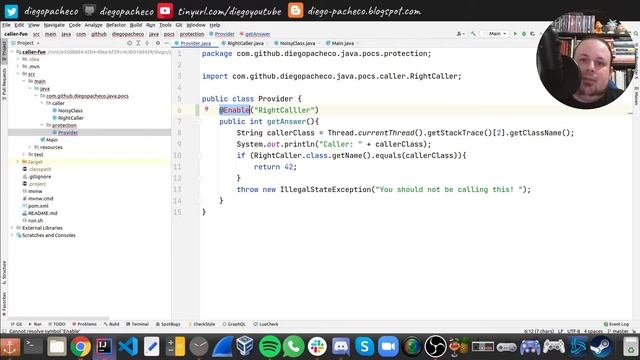Switch to the RightCaller.java tab
Viewport: 640px width, 360px height.
pyautogui.click(x=245, y=43)
